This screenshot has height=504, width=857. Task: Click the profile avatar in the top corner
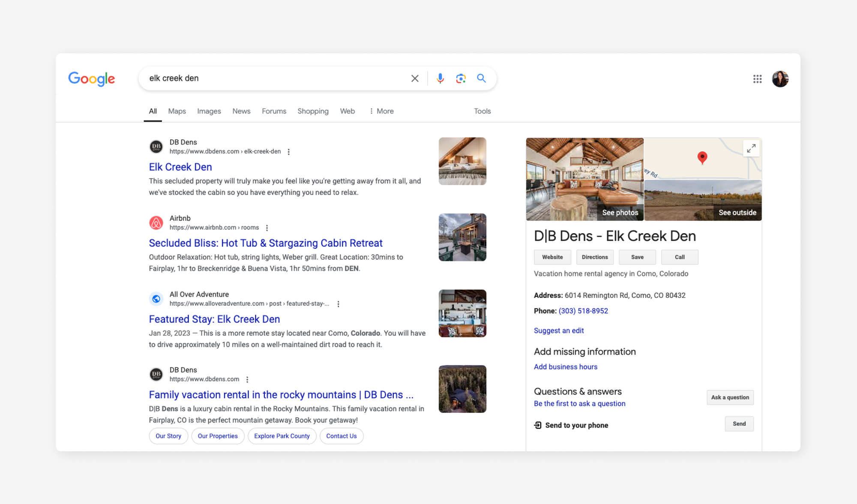coord(780,79)
